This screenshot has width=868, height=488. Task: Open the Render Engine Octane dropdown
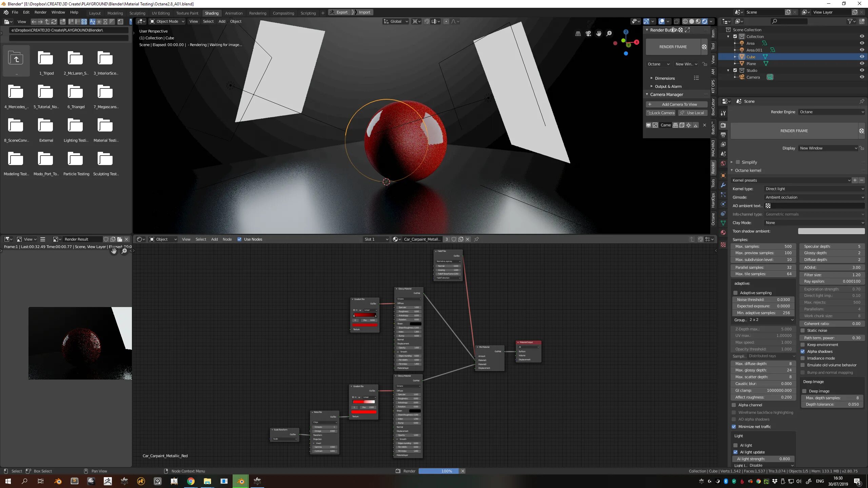831,112
